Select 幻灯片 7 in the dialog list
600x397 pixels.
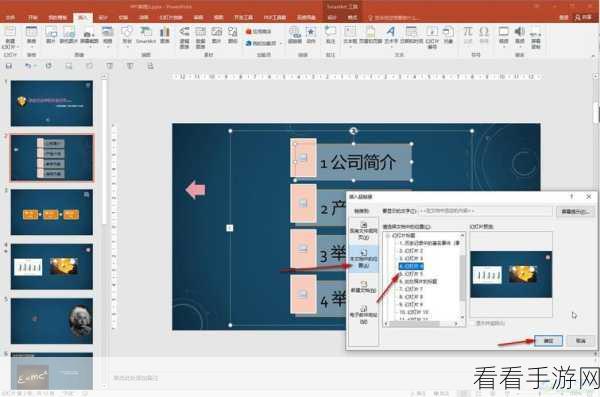pos(411,289)
